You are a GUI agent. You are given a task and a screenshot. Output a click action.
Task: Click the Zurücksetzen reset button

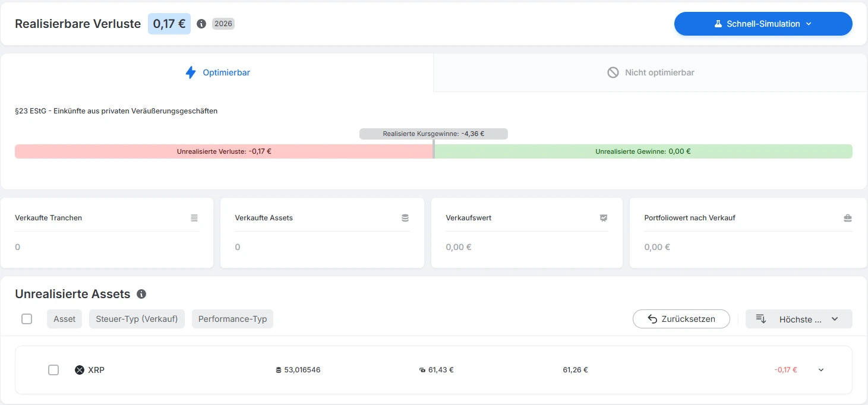click(x=681, y=319)
